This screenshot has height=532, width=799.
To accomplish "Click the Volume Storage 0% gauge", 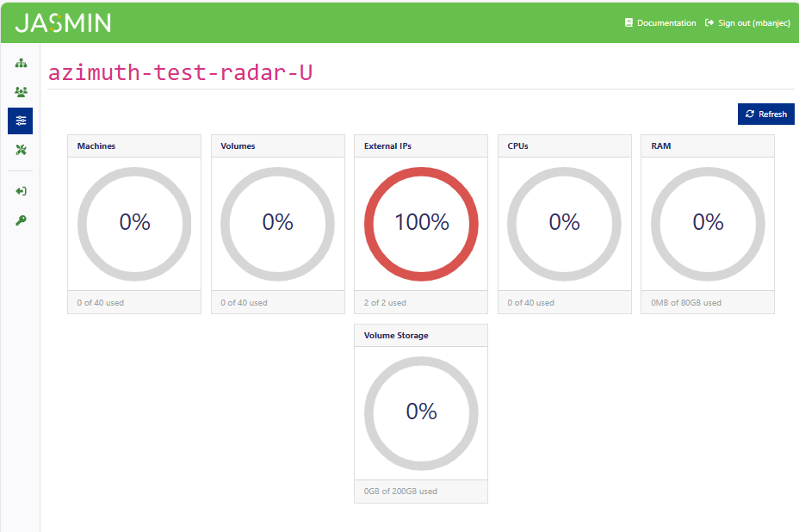I will point(421,412).
